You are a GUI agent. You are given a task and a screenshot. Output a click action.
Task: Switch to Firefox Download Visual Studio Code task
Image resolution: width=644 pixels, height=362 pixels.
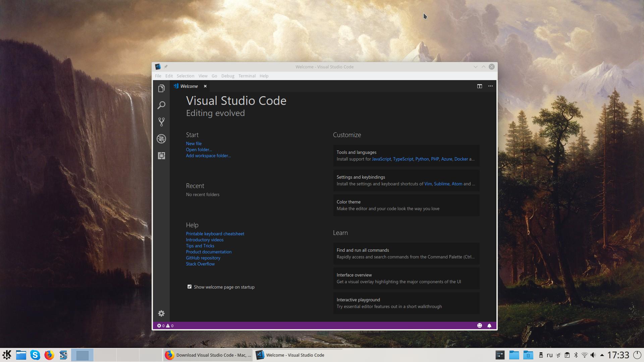coord(208,355)
